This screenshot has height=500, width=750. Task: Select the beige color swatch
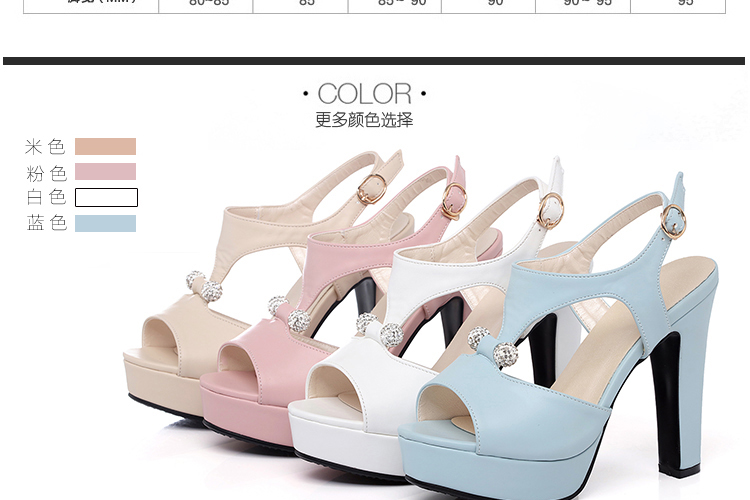[105, 146]
